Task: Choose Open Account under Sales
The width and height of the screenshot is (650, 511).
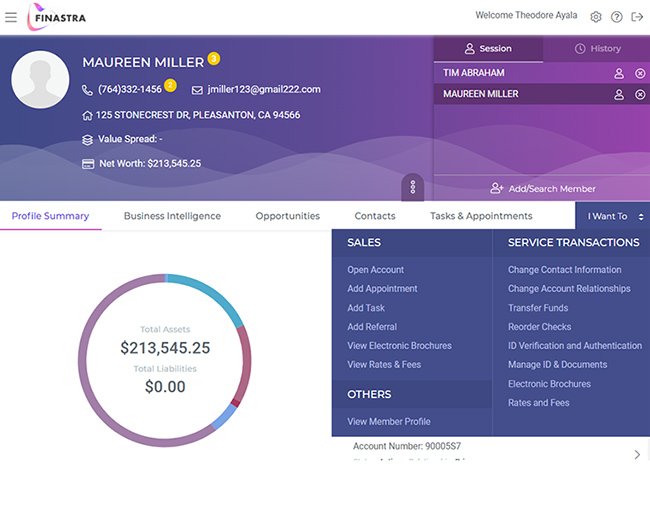Action: click(376, 270)
